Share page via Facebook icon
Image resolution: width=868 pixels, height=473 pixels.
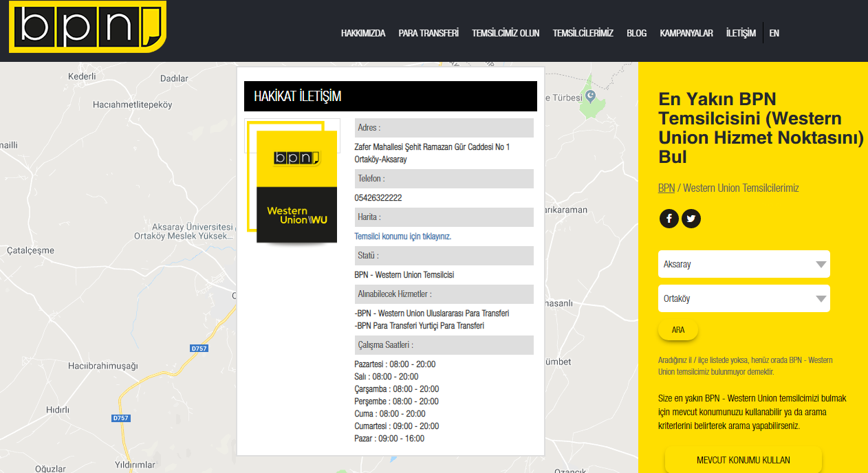(669, 219)
